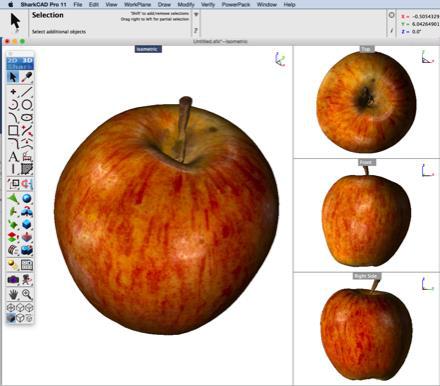Click the camera render tool
This screenshot has height=386, width=440.
coord(13,279)
